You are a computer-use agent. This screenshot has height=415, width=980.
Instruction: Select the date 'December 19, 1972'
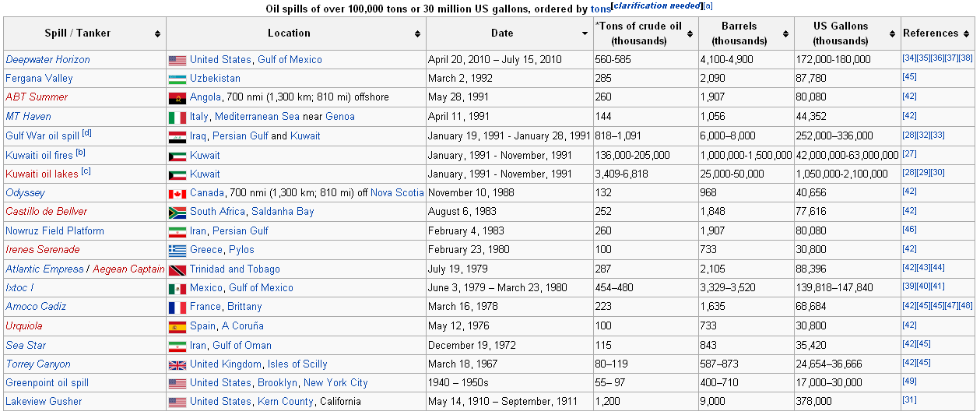click(470, 346)
